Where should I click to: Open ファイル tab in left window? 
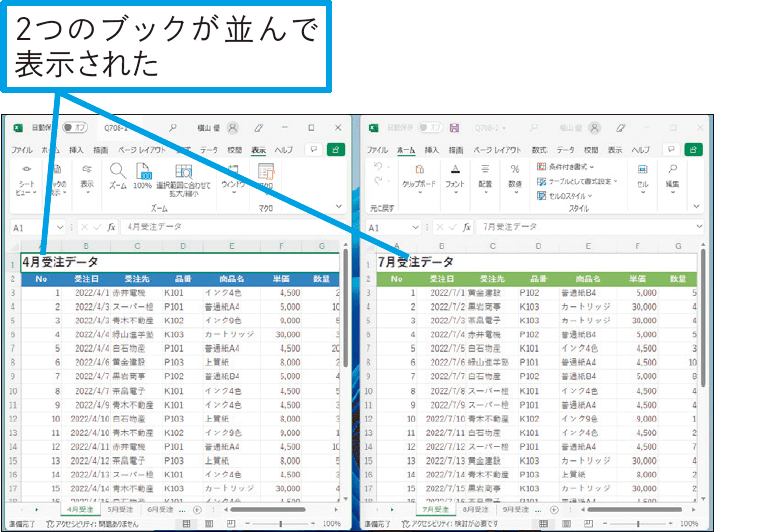click(22, 150)
